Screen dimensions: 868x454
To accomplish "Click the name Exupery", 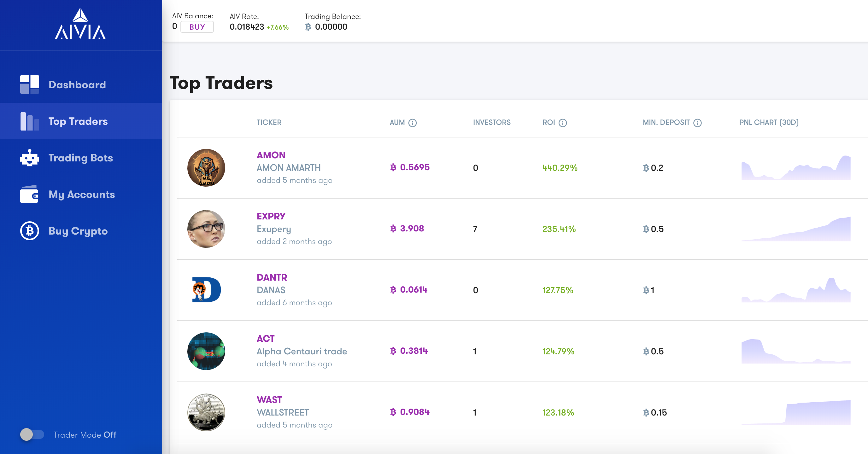I will pos(274,229).
